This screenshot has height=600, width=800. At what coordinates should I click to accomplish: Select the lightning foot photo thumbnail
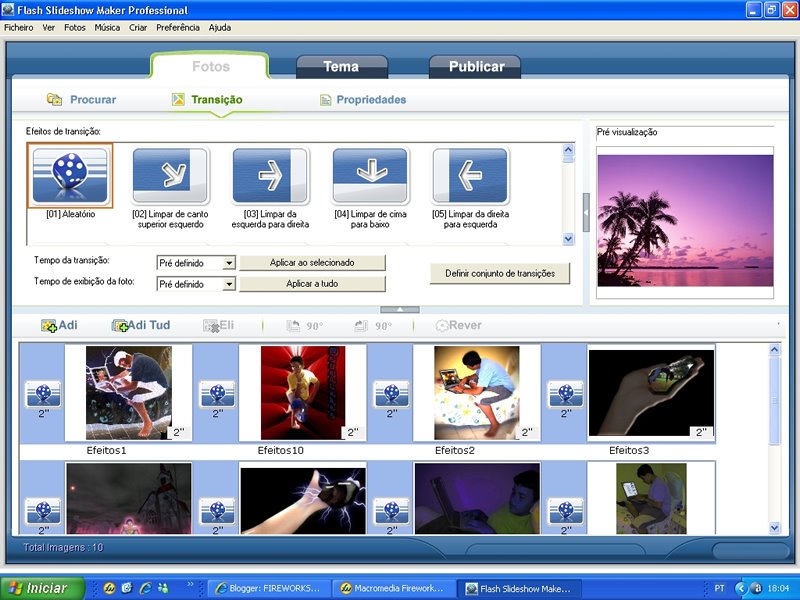click(303, 501)
